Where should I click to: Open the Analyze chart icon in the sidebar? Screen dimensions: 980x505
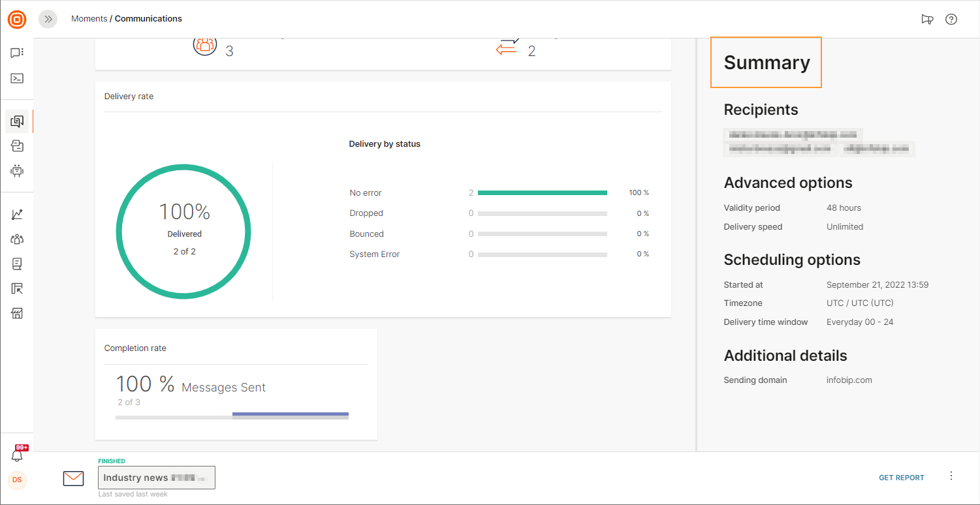[17, 214]
